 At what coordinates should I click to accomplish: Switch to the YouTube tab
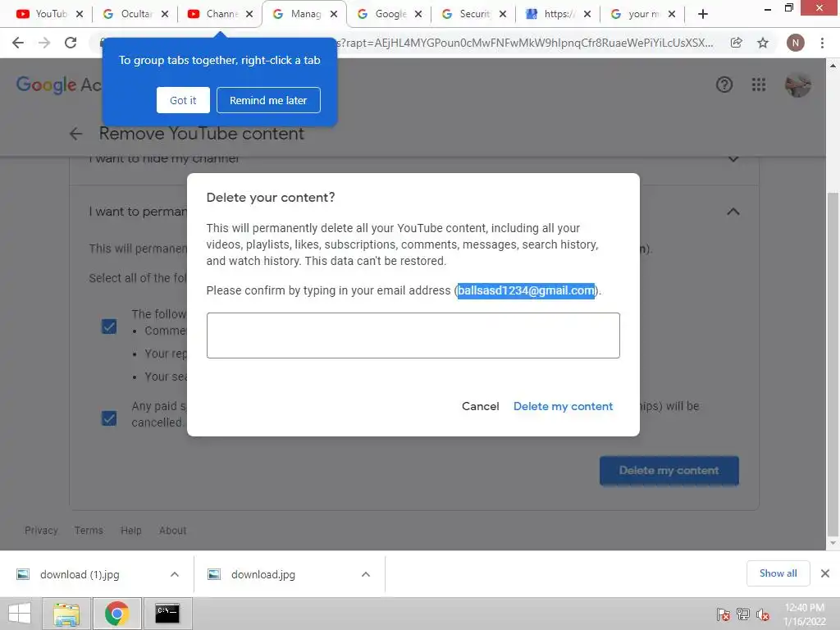(43, 15)
